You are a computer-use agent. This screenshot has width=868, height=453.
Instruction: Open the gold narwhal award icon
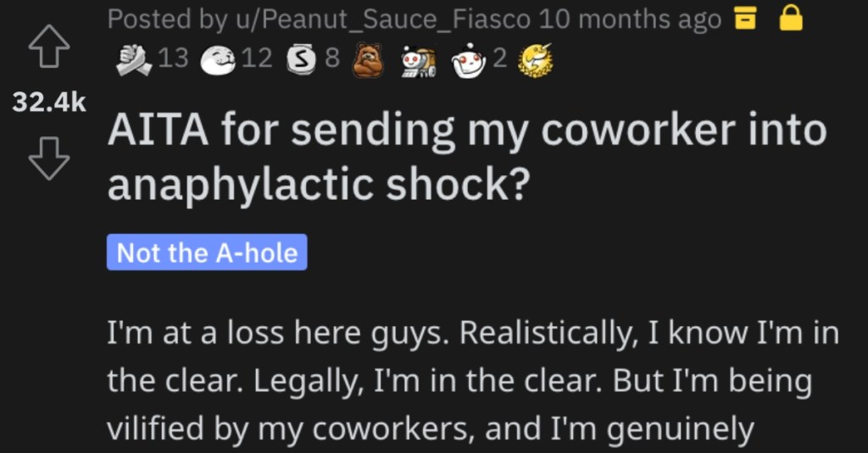tap(536, 60)
